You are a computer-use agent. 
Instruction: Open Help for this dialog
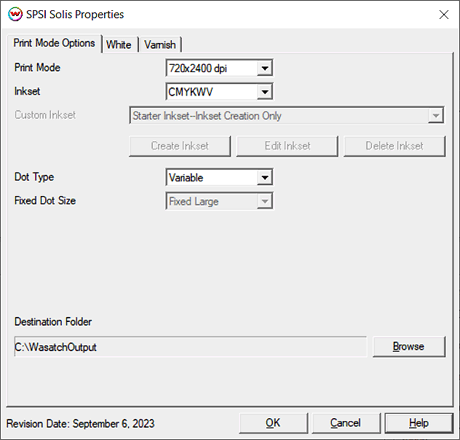click(419, 423)
